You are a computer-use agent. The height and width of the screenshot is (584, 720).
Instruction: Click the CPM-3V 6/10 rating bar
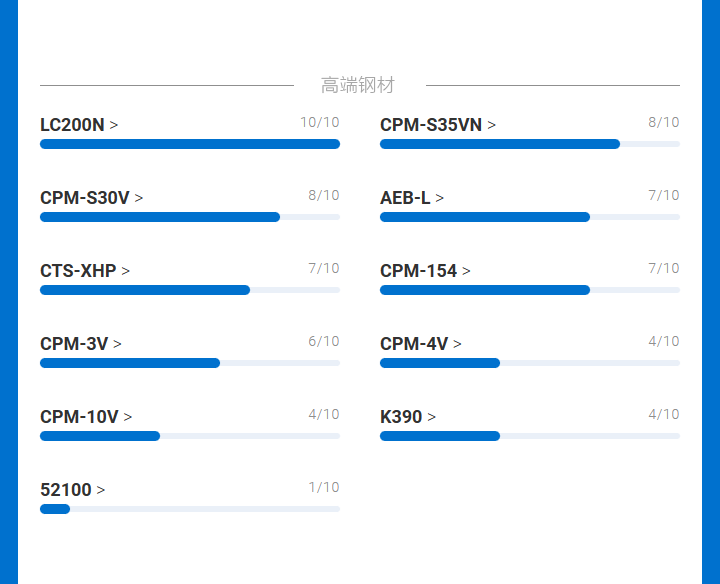(x=190, y=363)
